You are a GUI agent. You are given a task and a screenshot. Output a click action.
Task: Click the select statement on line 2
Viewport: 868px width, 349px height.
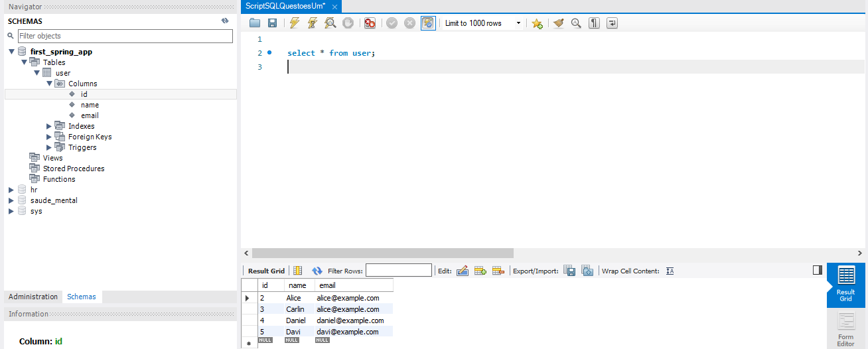[x=331, y=53]
